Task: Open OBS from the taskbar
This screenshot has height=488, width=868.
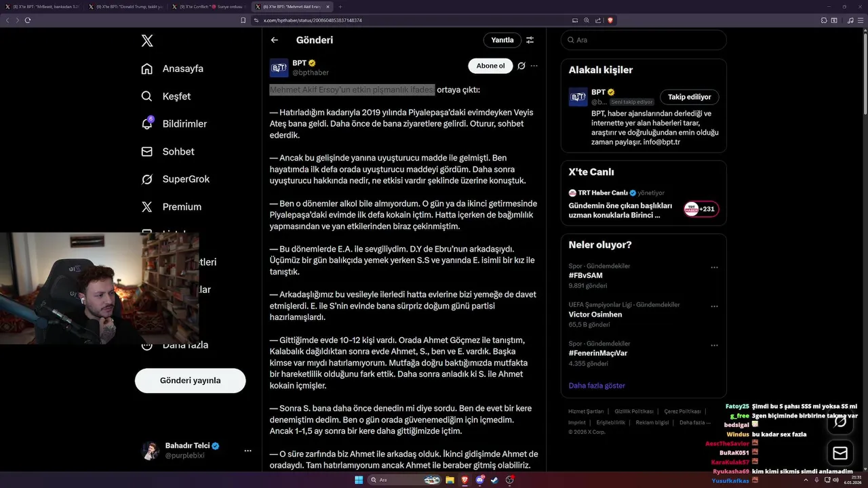Action: tap(510, 480)
